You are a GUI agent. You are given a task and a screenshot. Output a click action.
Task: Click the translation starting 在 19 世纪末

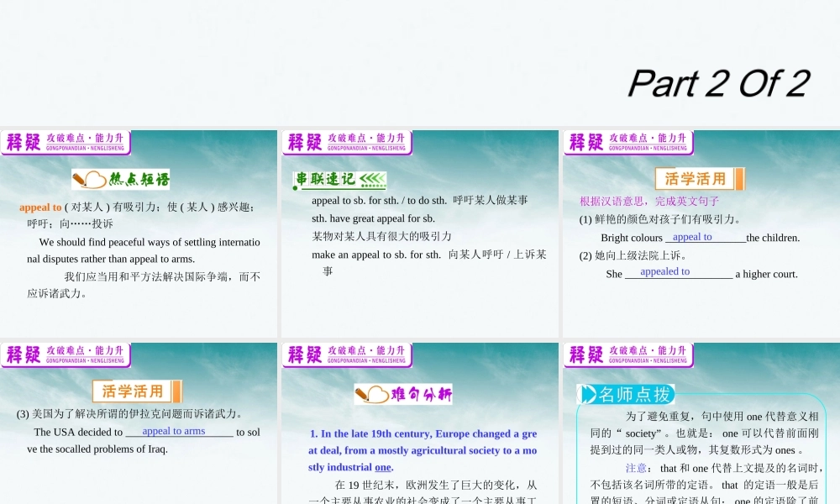423,493
